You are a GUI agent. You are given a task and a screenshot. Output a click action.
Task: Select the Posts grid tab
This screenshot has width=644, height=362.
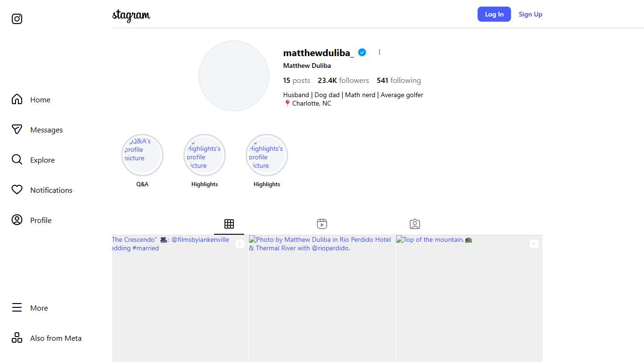coord(229,224)
